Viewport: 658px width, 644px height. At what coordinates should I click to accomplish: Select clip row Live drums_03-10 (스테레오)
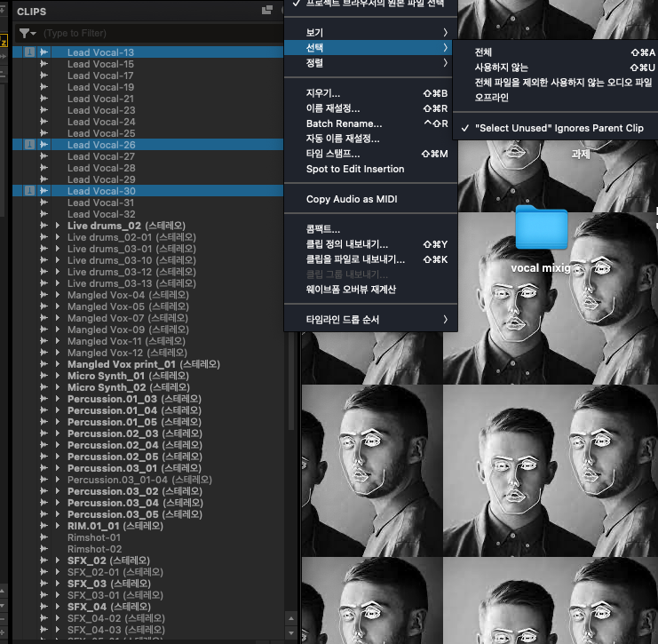click(x=147, y=260)
